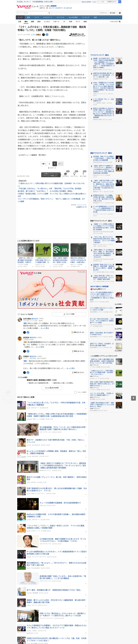
Task: Open マイページ link
Action: tap(103, 13)
